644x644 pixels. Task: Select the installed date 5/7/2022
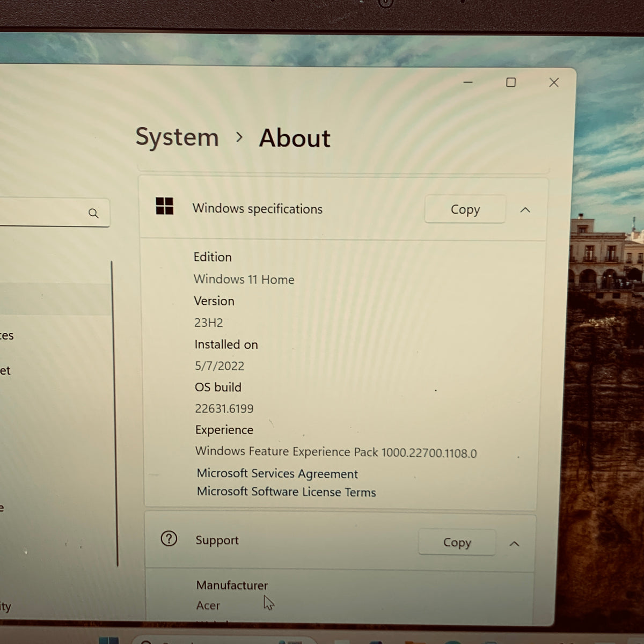[219, 366]
